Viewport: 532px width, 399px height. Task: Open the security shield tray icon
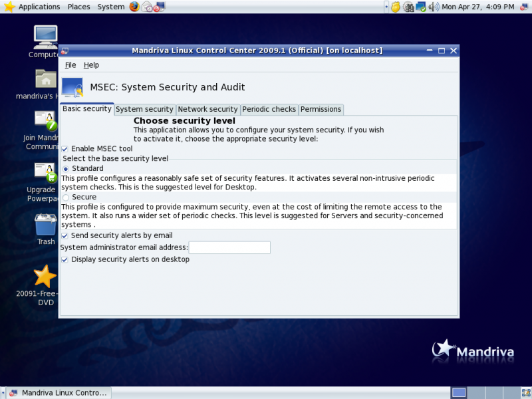point(396,7)
